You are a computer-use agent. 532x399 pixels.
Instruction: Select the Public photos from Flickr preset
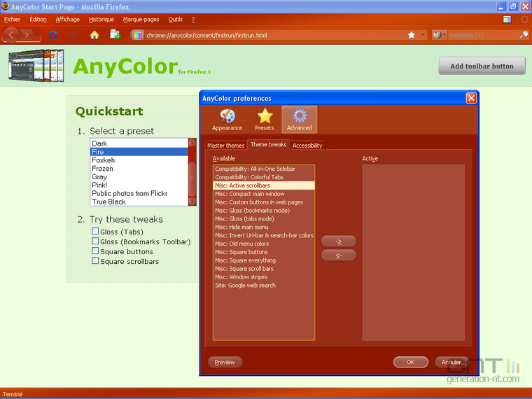pyautogui.click(x=139, y=193)
